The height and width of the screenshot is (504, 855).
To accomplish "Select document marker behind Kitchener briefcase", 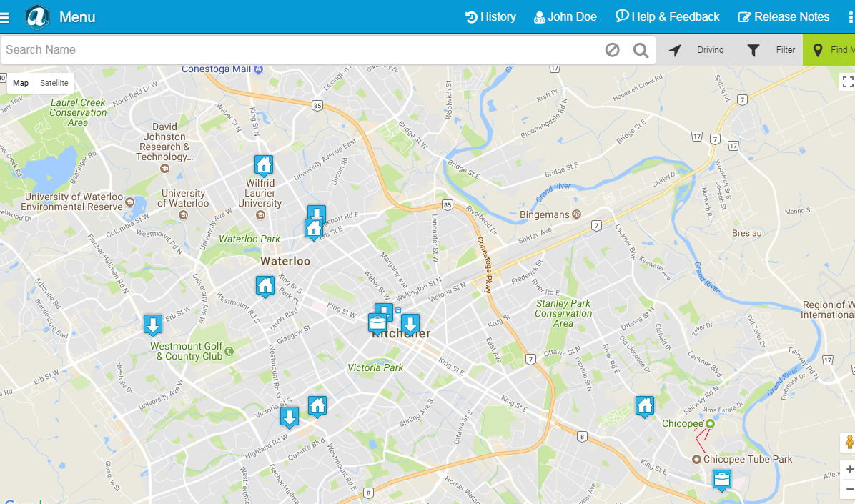I will (387, 309).
